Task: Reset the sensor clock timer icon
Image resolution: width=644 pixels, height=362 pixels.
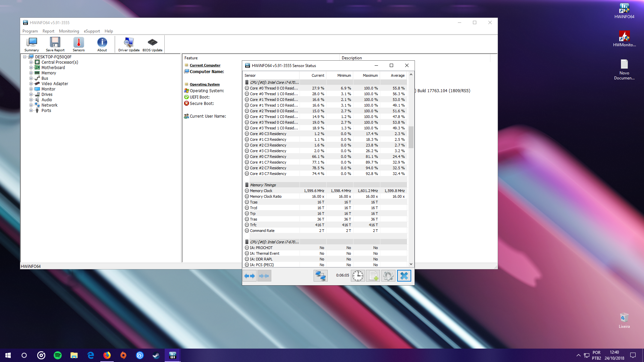Action: 358,276
